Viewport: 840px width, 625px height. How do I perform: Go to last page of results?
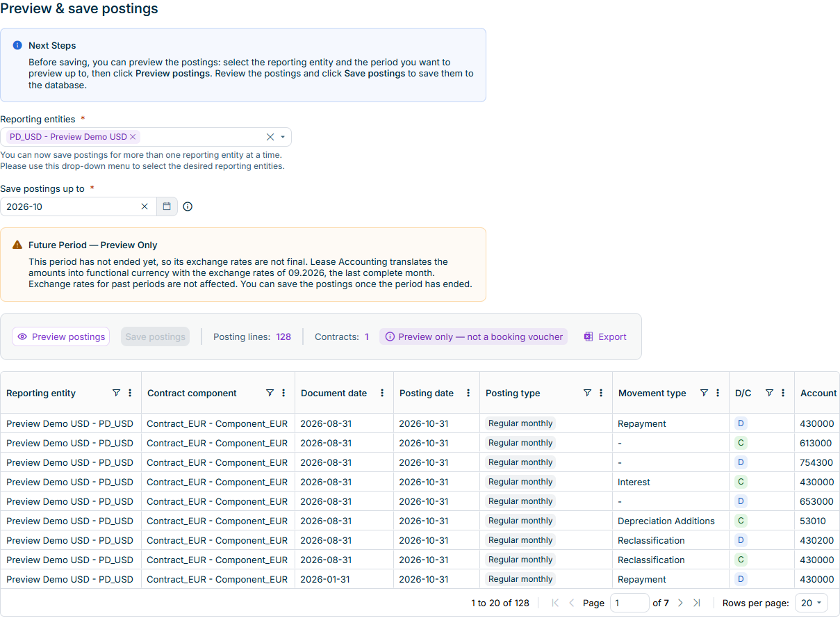(697, 603)
